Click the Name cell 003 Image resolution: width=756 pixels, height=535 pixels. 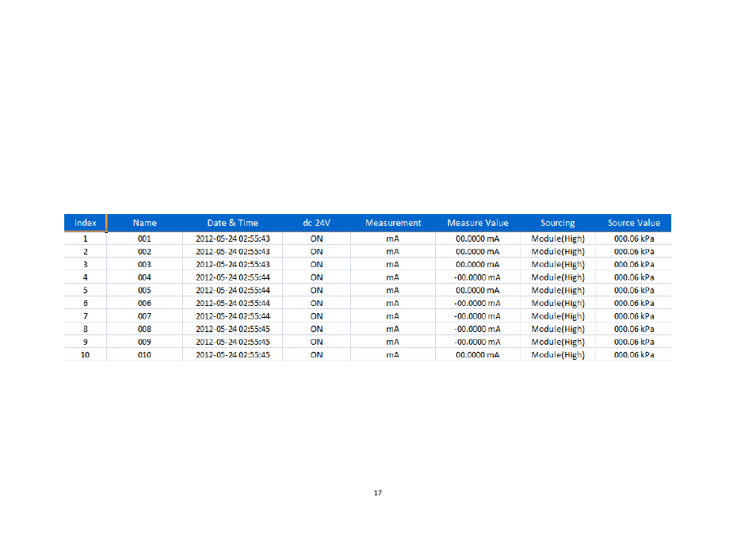pyautogui.click(x=145, y=265)
